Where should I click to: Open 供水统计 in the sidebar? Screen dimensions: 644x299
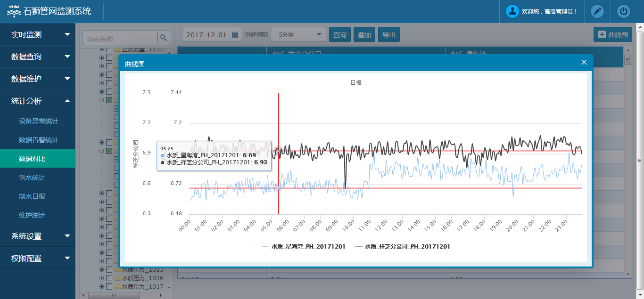(32, 178)
